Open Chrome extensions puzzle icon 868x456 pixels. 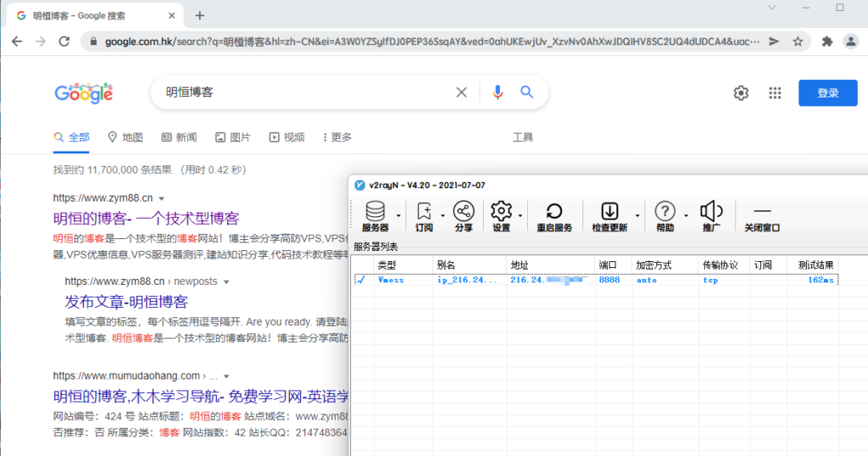coord(827,42)
